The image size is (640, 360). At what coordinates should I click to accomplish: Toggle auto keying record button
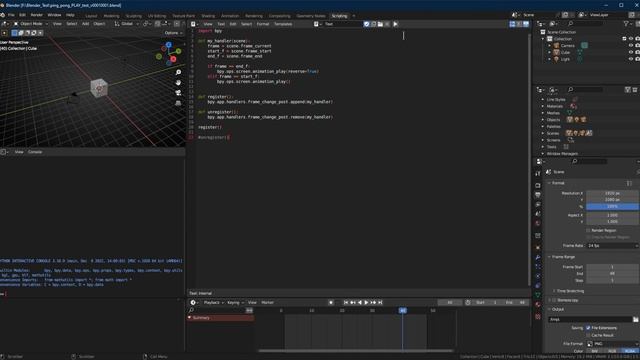click(x=331, y=302)
